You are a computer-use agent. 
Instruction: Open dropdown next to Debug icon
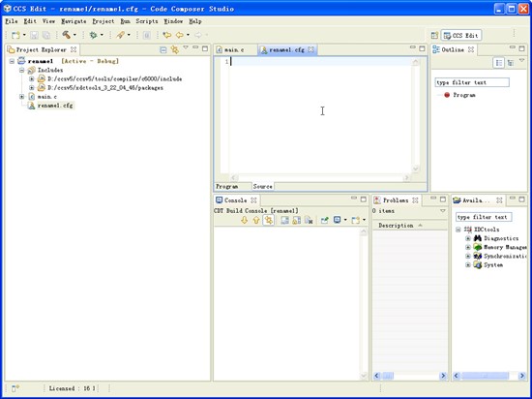coord(102,35)
